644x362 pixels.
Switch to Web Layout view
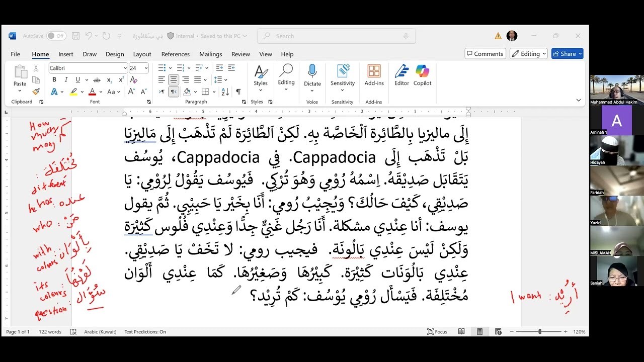click(x=498, y=332)
